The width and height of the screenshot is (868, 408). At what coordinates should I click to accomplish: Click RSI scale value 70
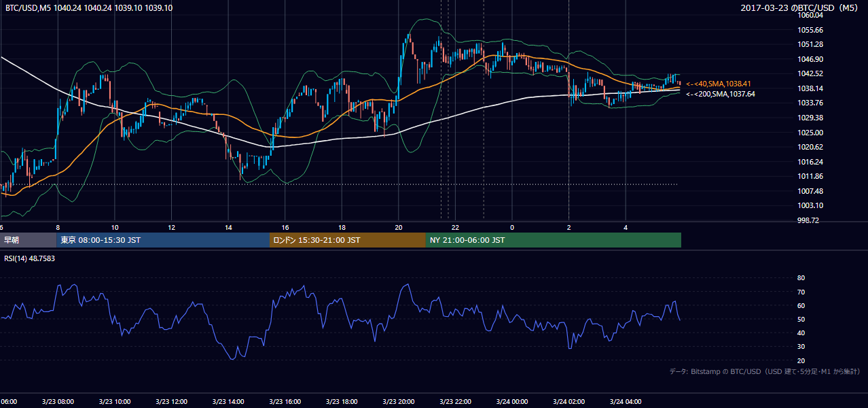801,292
